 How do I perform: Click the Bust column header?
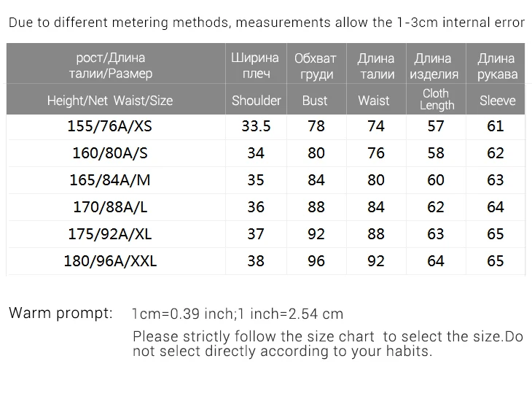[315, 101]
